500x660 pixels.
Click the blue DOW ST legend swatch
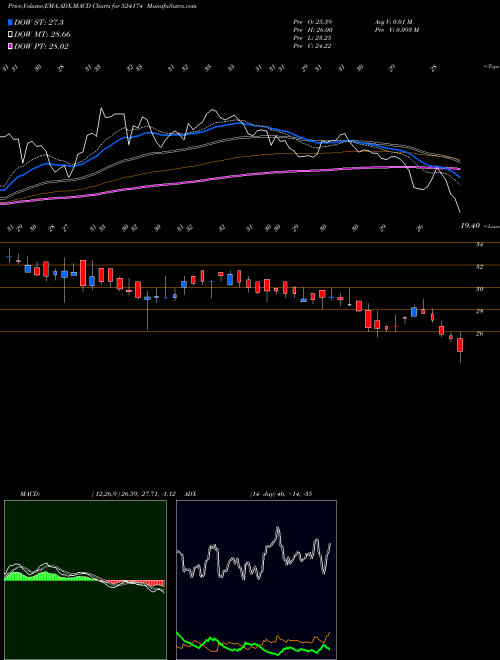tap(11, 23)
